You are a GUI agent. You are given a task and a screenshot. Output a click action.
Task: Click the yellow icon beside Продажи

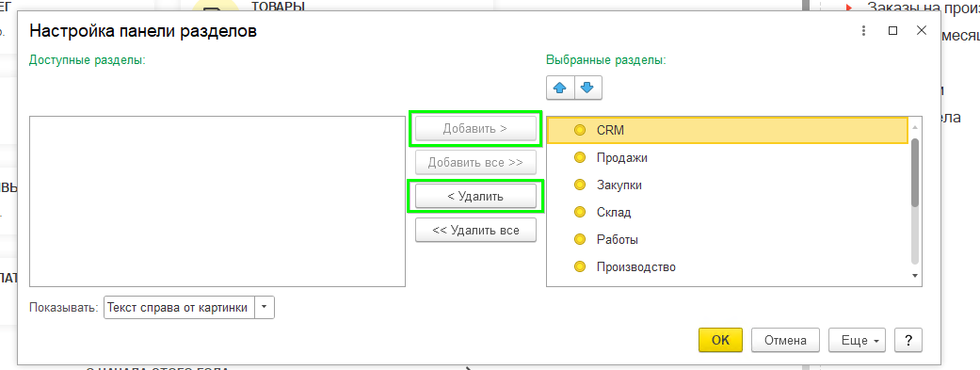coord(579,158)
